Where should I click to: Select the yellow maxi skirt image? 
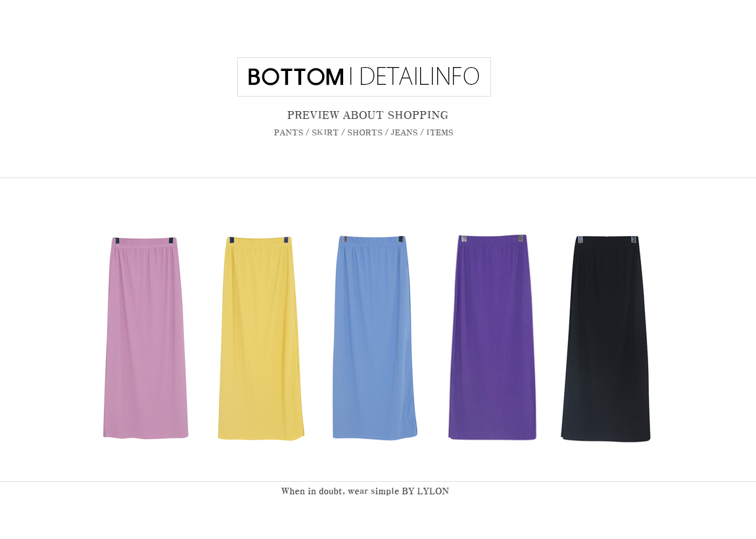pyautogui.click(x=261, y=338)
